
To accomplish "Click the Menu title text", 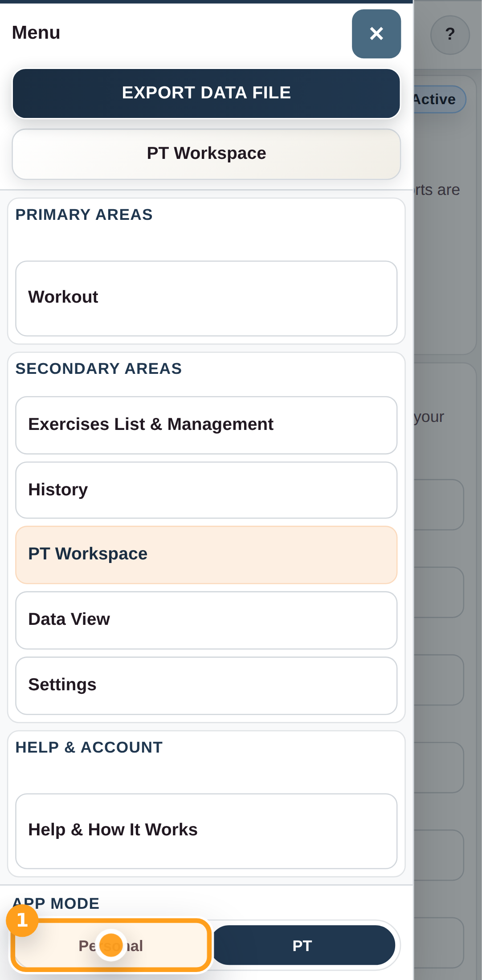I will pos(36,33).
